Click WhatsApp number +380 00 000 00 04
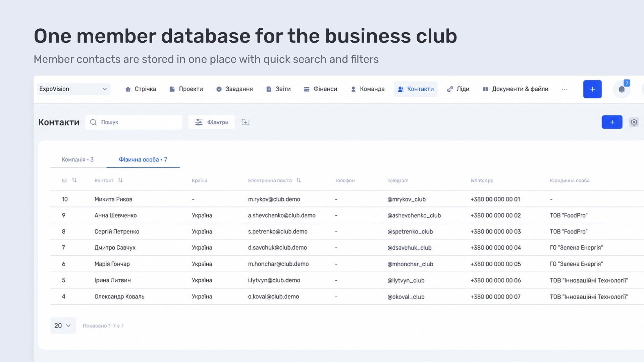 pos(496,248)
